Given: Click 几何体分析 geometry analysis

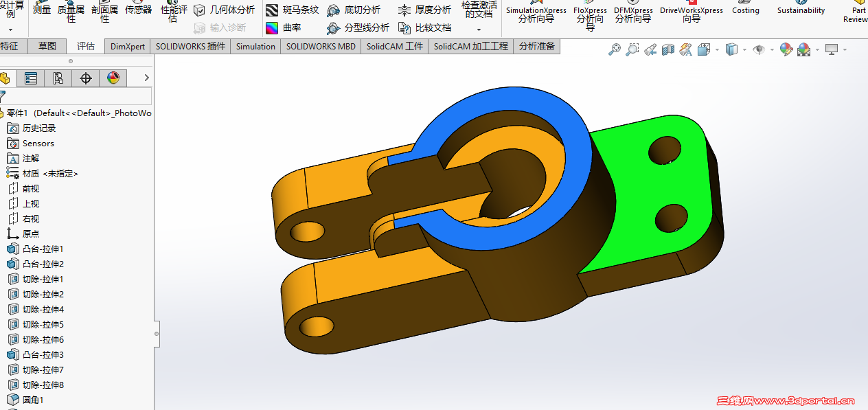Looking at the screenshot, I should pyautogui.click(x=224, y=10).
